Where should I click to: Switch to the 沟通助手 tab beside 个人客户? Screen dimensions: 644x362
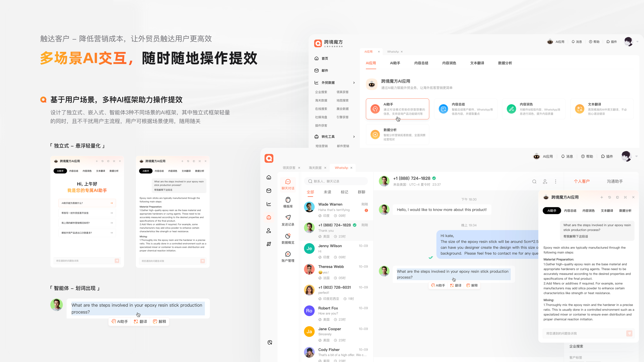click(615, 181)
